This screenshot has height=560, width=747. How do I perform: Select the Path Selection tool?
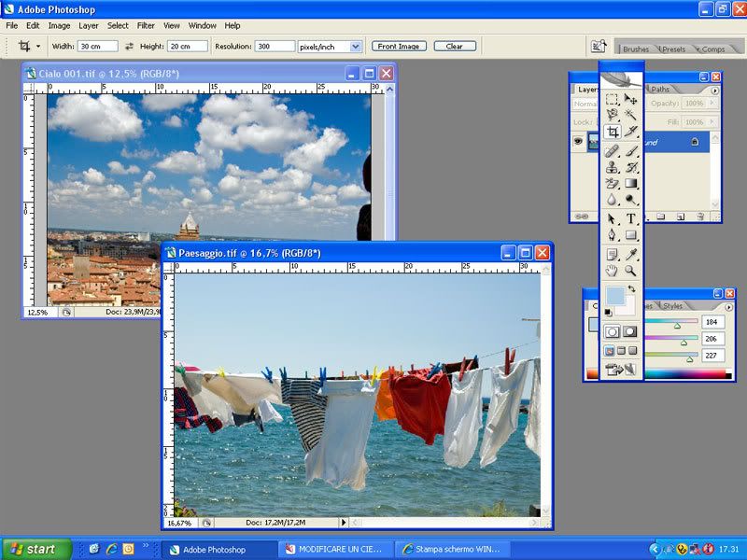click(613, 219)
